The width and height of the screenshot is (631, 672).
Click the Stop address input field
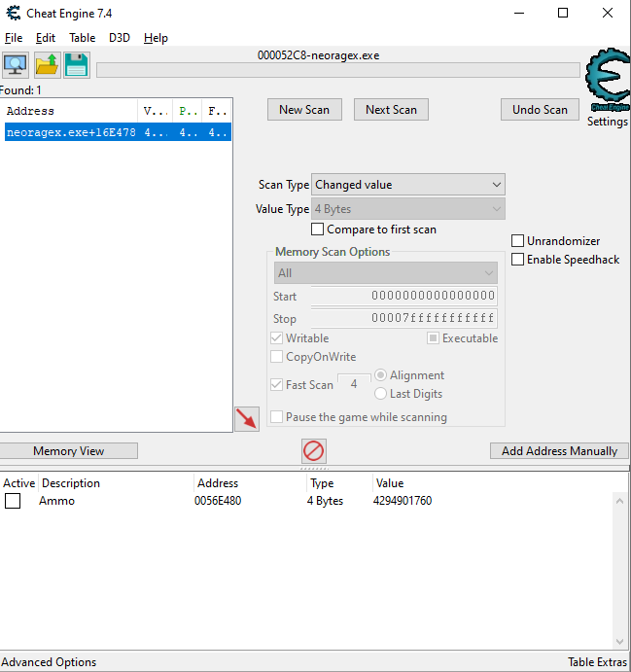[x=403, y=318]
